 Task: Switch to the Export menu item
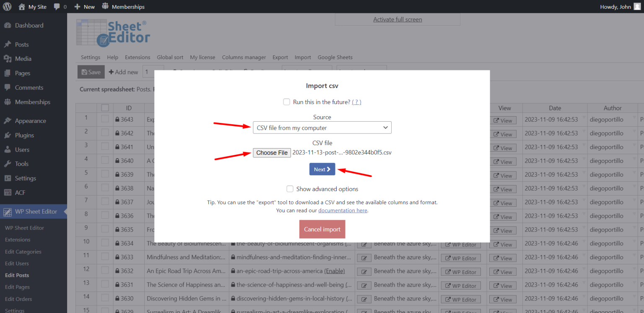point(280,57)
